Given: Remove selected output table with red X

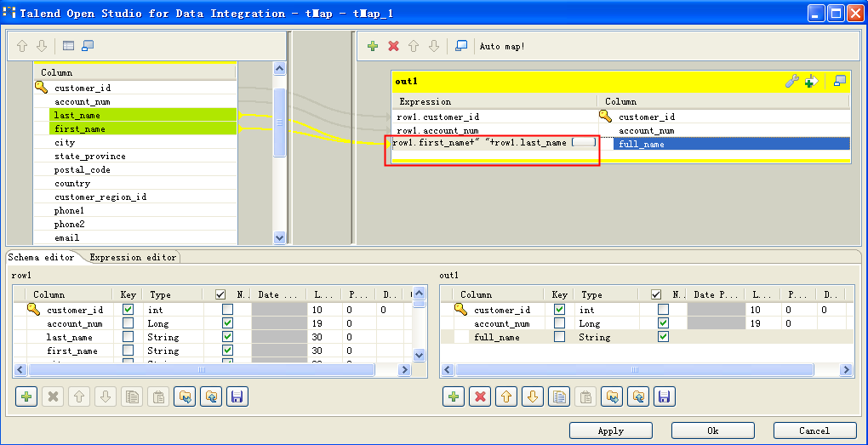Looking at the screenshot, I should pyautogui.click(x=393, y=46).
